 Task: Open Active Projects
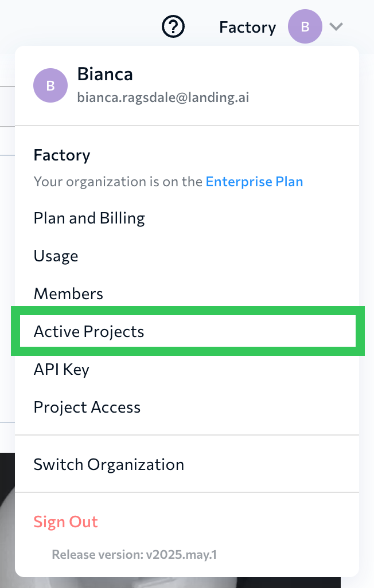[x=88, y=331]
